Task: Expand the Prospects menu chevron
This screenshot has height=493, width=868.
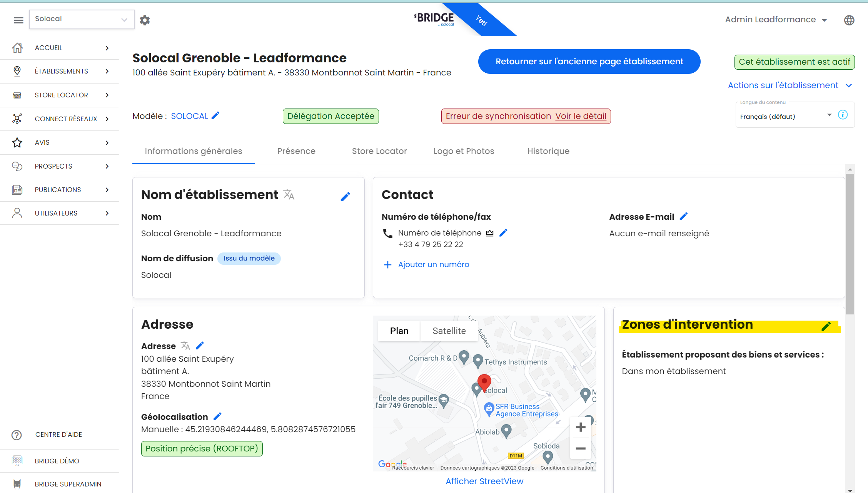Action: pyautogui.click(x=107, y=166)
